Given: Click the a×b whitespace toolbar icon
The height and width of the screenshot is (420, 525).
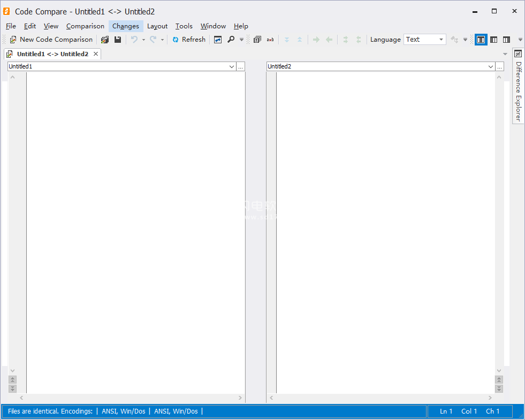Looking at the screenshot, I should pos(270,40).
